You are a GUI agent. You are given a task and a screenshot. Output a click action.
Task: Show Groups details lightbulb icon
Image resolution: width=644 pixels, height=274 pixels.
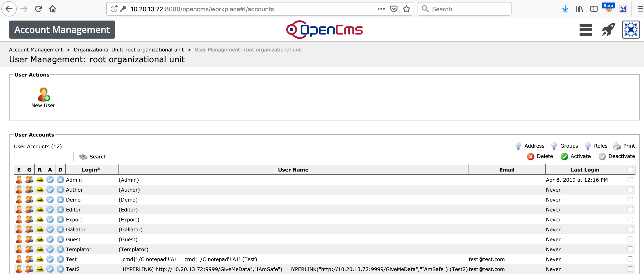554,146
